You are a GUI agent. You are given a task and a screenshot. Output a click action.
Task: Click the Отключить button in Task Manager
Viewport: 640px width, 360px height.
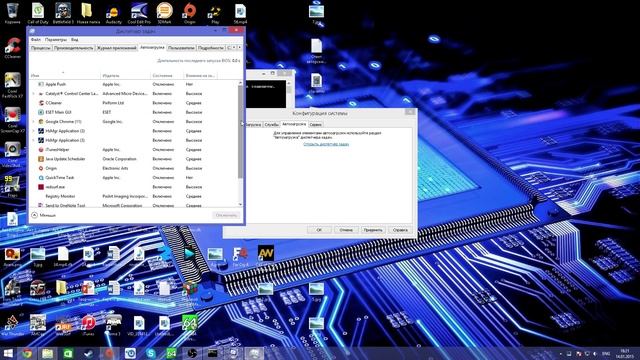[226, 215]
